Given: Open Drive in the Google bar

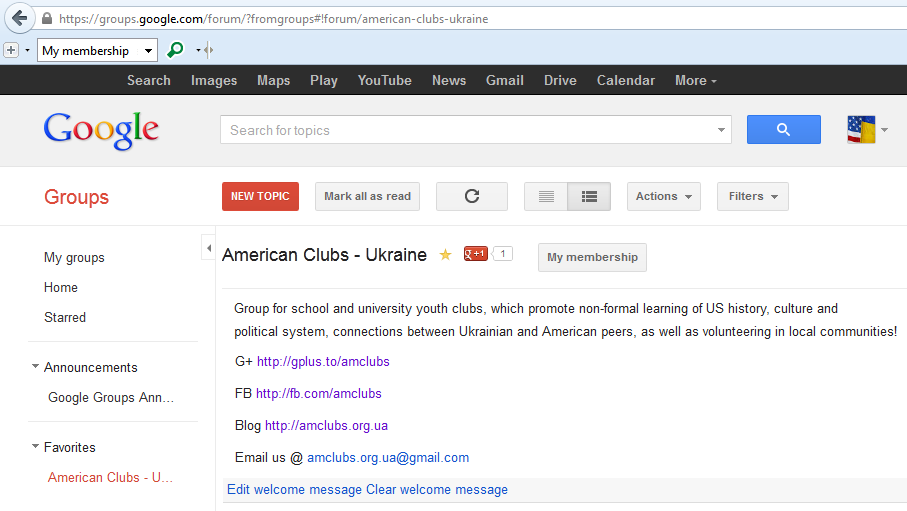Looking at the screenshot, I should click(x=560, y=80).
